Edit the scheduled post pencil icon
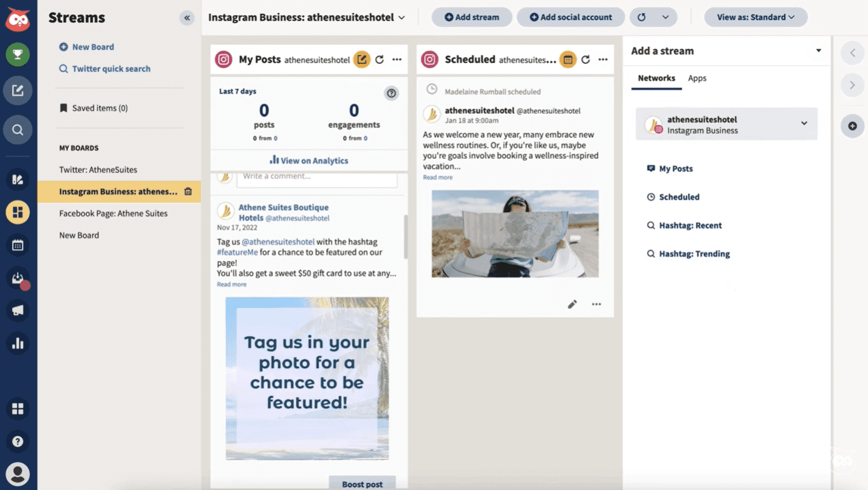 (x=572, y=304)
